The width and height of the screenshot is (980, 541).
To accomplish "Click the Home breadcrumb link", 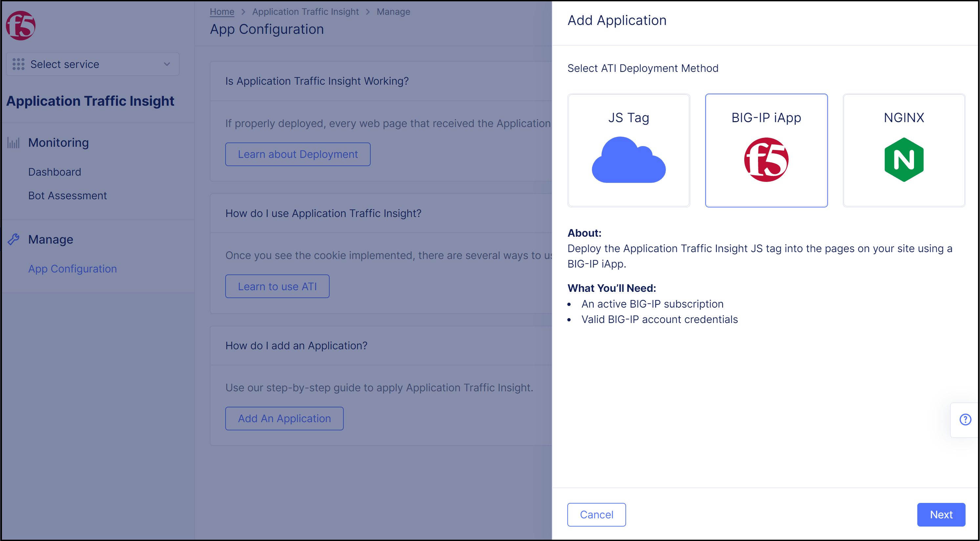I will pyautogui.click(x=222, y=11).
